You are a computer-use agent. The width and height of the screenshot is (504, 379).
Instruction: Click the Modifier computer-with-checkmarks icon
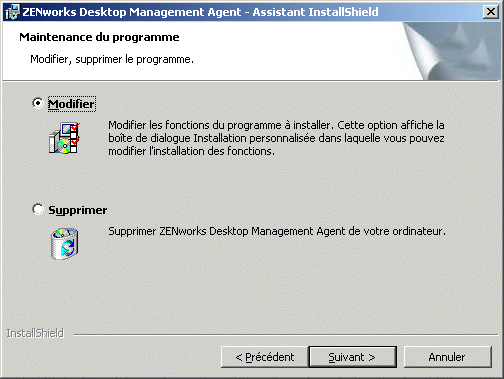65,138
